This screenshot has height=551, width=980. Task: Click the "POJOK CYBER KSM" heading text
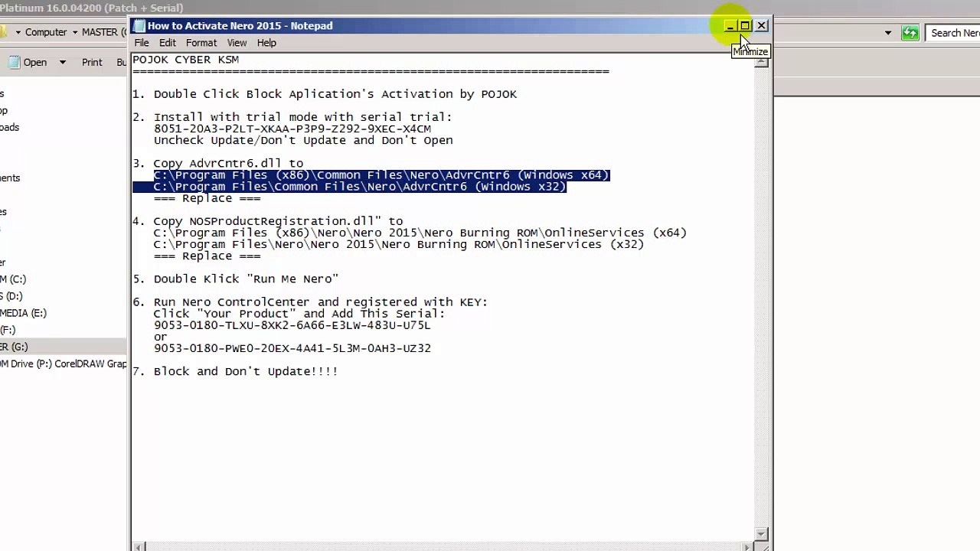click(x=185, y=59)
